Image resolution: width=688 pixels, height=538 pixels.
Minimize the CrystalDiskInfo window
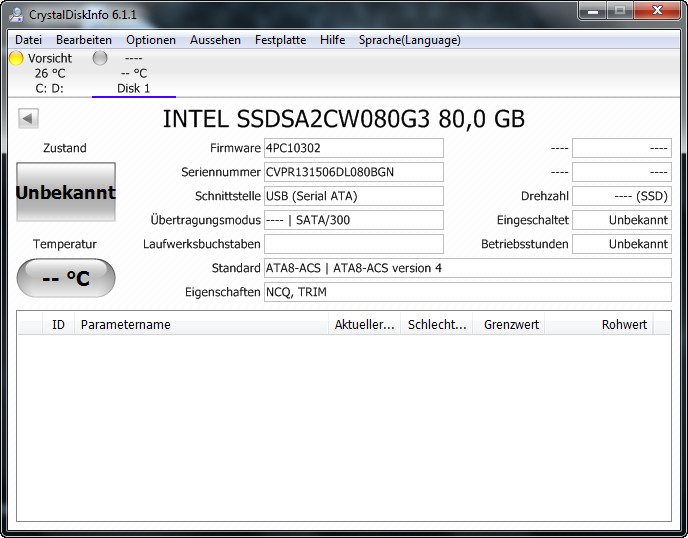(593, 10)
